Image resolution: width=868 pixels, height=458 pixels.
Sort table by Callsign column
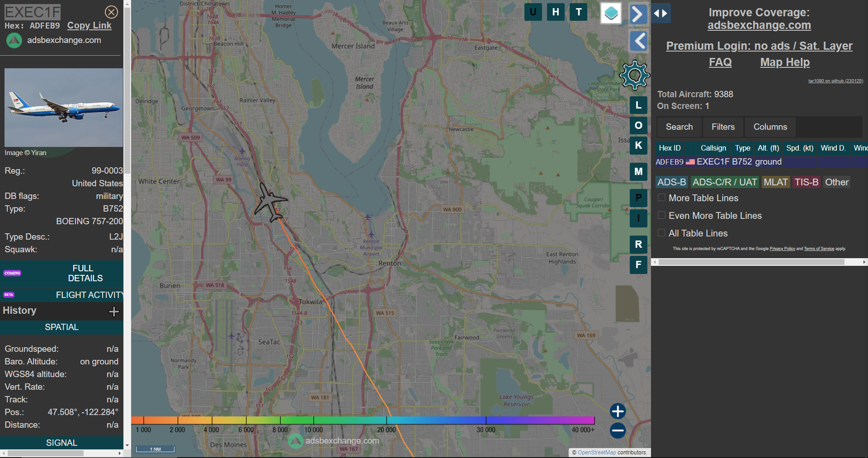(x=713, y=148)
